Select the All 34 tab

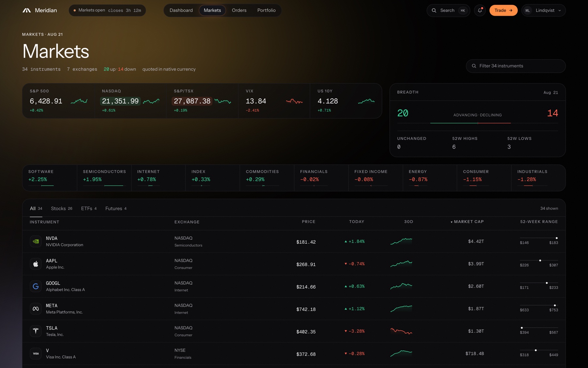pos(36,208)
